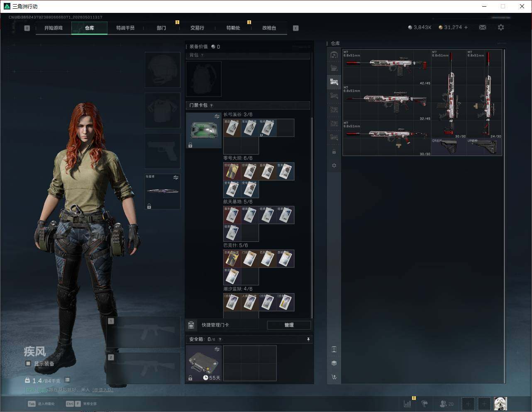This screenshot has height=412, width=532.
Task: Click the operator silhouette icon in warehouse sidebar
Action: point(334,349)
